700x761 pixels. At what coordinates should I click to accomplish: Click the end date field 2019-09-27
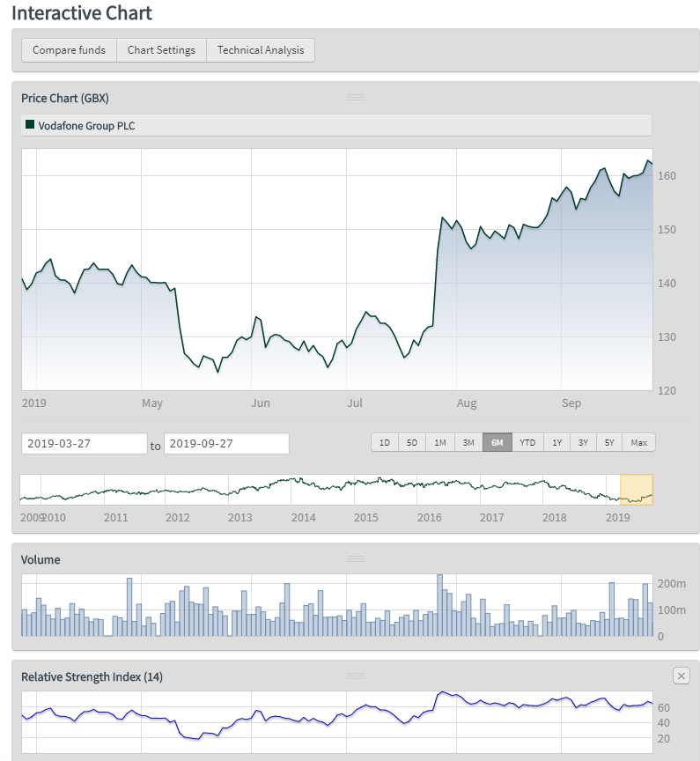click(x=226, y=444)
